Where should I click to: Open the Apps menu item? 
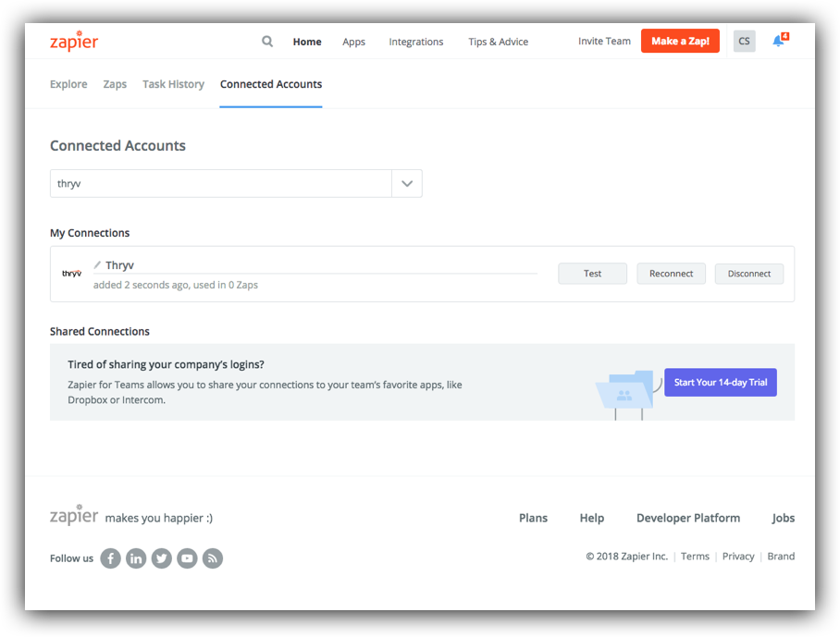tap(353, 42)
